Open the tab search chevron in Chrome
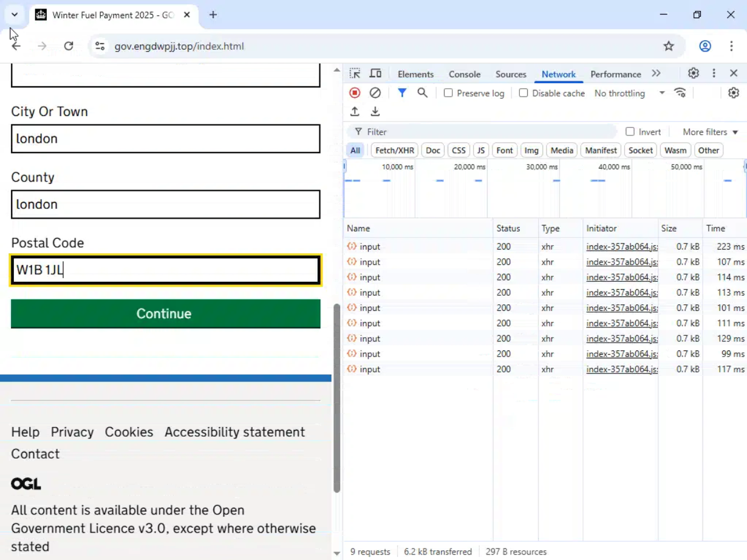This screenshot has width=747, height=560. tap(15, 15)
